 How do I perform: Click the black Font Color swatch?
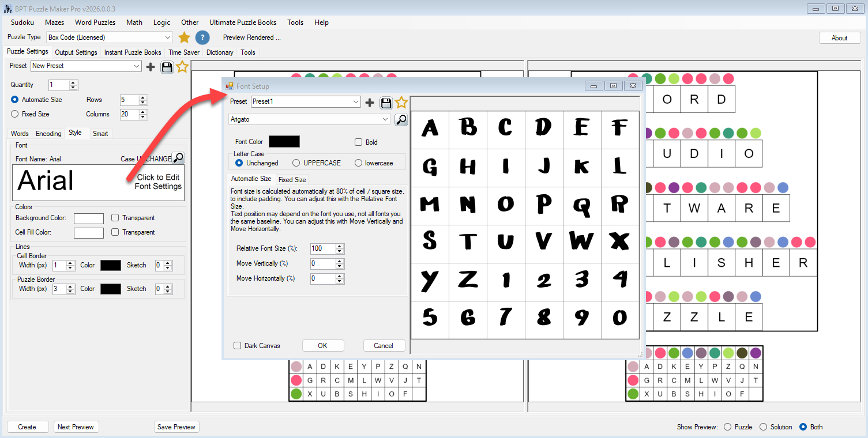[284, 142]
